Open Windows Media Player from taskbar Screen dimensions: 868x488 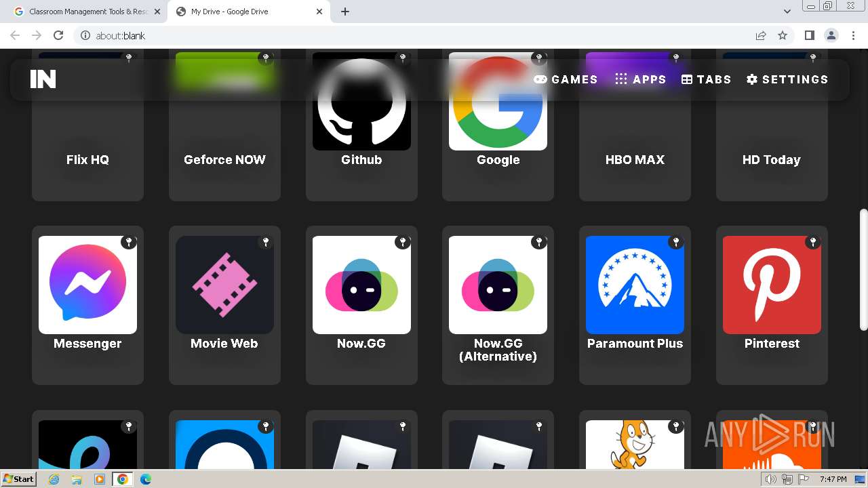100,479
